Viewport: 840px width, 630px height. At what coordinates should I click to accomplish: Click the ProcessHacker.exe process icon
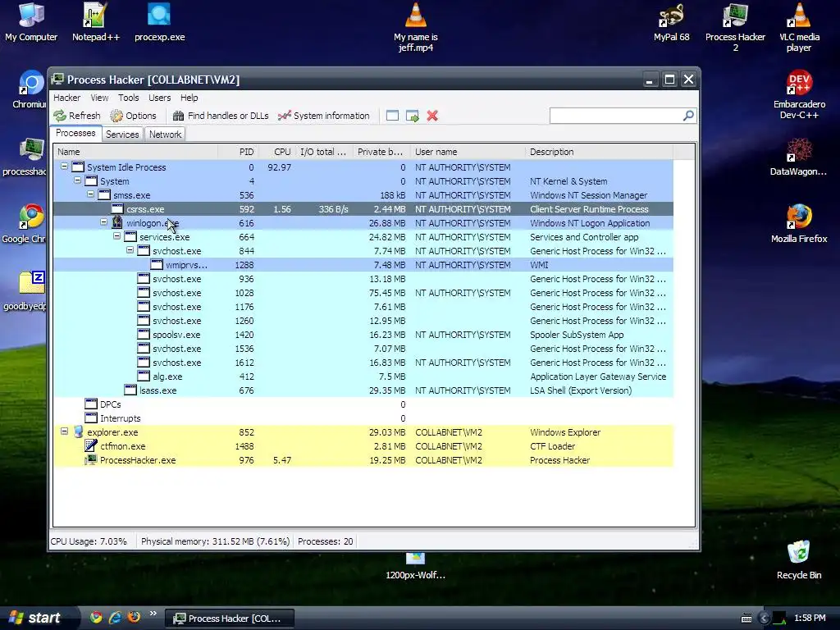point(91,459)
